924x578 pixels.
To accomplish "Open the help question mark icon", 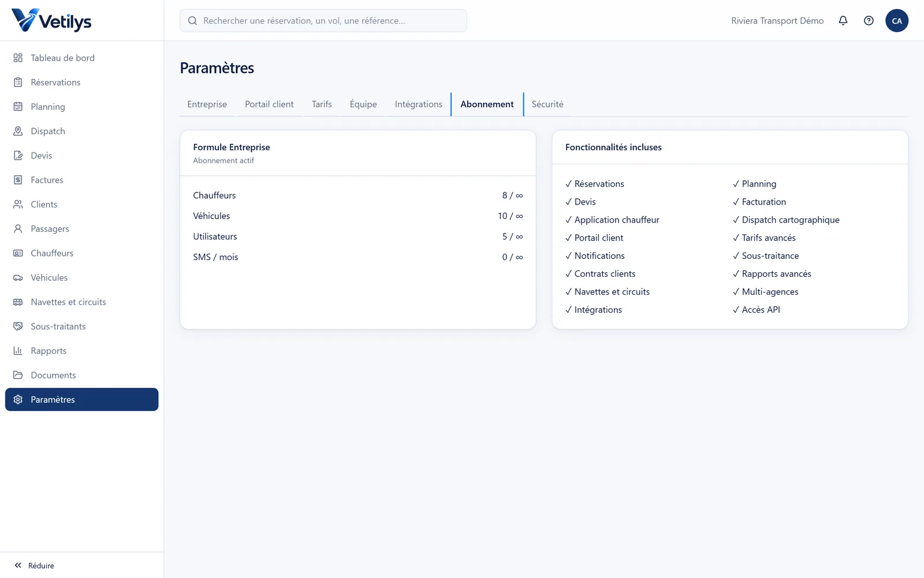I will coord(869,21).
